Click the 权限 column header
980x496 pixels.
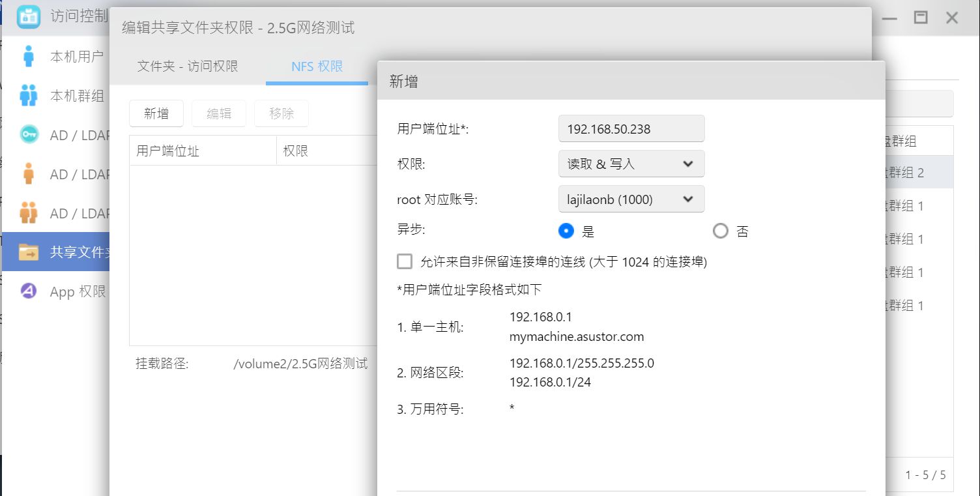point(326,151)
